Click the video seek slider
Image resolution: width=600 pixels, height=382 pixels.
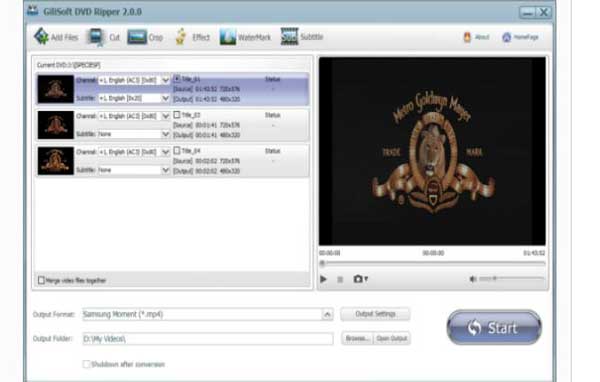point(432,263)
